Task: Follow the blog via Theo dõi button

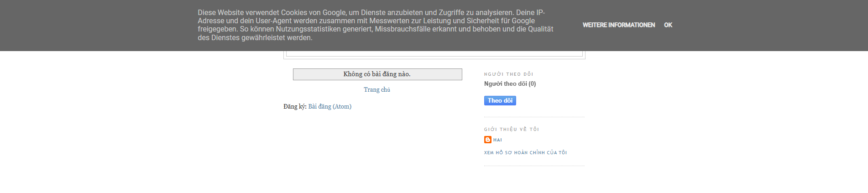Action: point(500,100)
